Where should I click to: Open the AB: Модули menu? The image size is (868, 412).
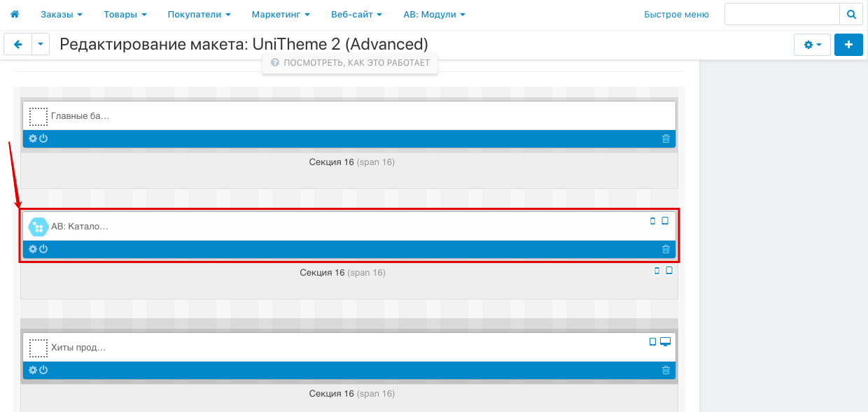click(434, 14)
